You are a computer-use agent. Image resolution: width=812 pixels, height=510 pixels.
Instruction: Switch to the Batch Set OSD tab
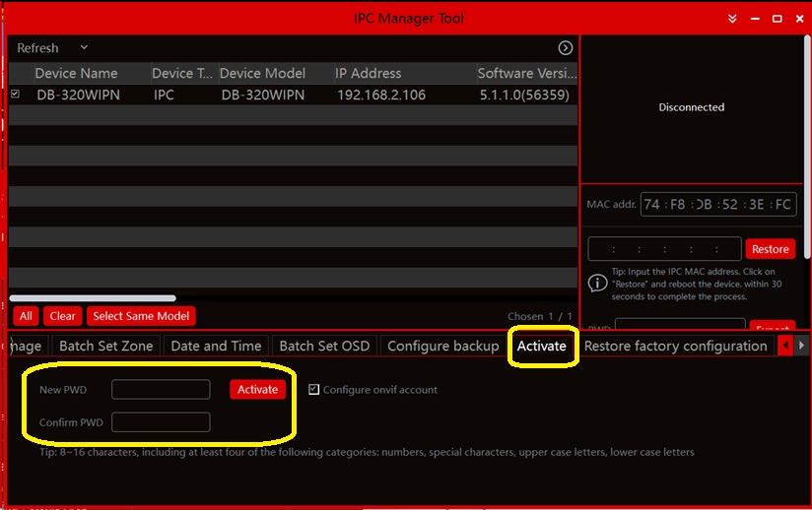(324, 346)
